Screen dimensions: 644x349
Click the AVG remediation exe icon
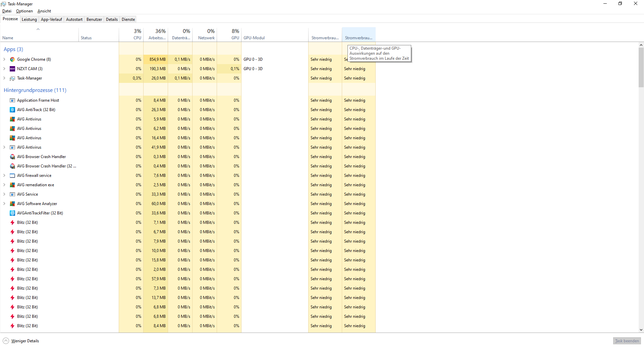pos(12,185)
